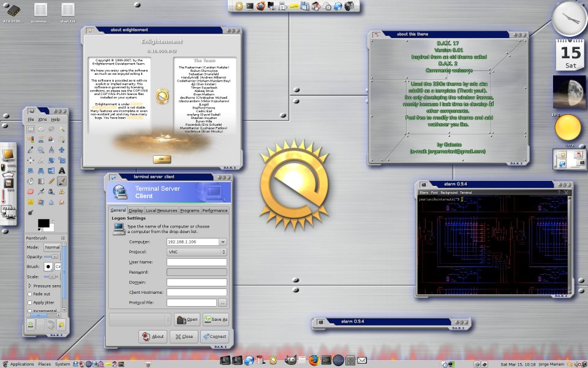Click the Domain input field
588x368 pixels.
point(197,282)
